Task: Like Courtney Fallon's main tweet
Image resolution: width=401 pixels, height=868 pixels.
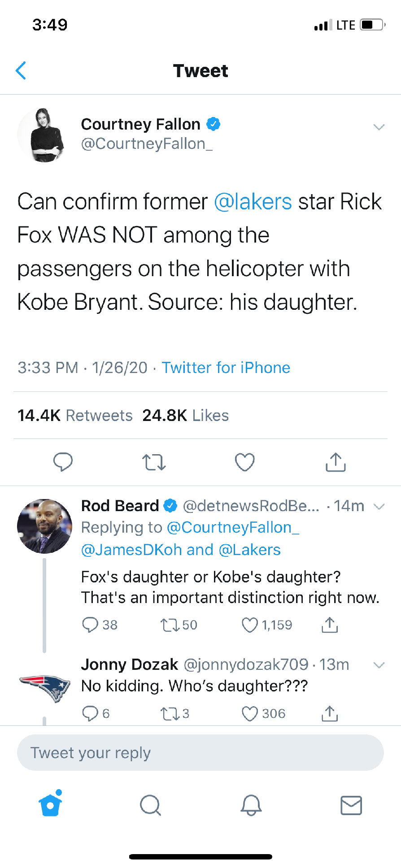Action: (245, 462)
